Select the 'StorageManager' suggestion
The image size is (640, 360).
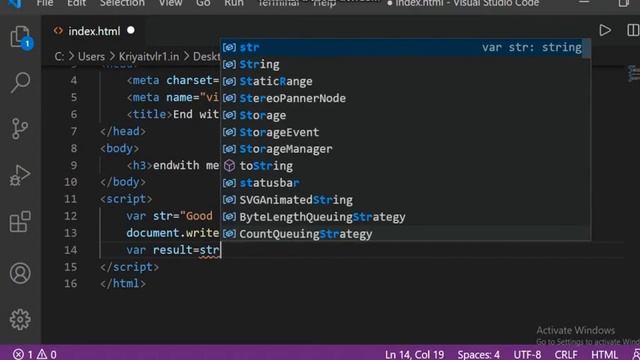(x=402, y=149)
